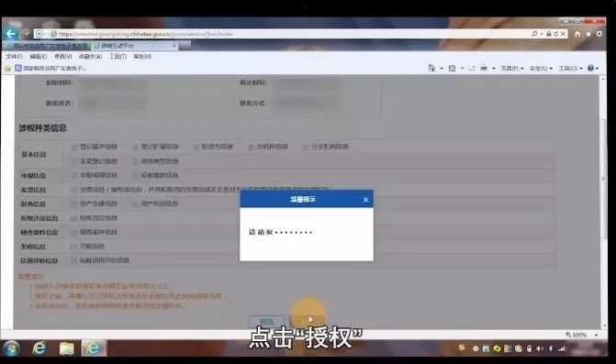Close the active browser tab with X

[x=174, y=46]
